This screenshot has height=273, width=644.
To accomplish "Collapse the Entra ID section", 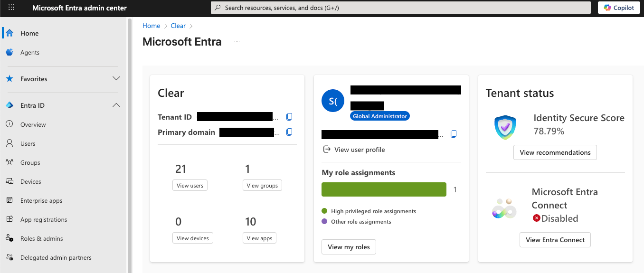I will pos(116,105).
